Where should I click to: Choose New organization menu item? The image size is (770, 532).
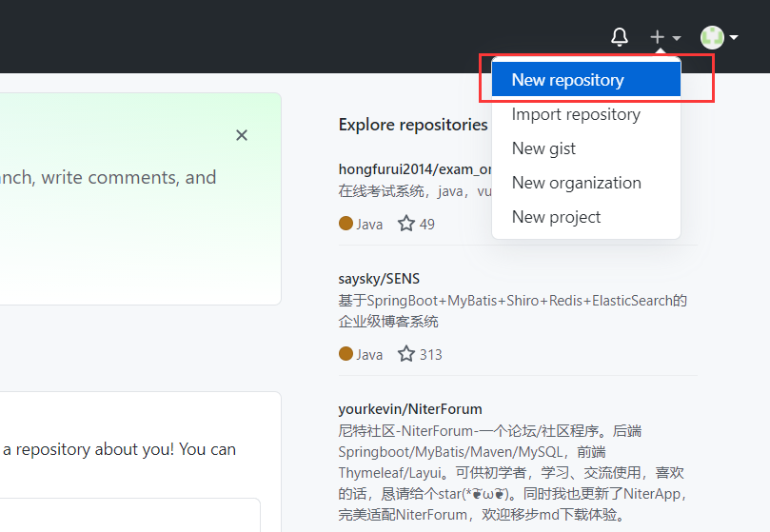(x=577, y=183)
